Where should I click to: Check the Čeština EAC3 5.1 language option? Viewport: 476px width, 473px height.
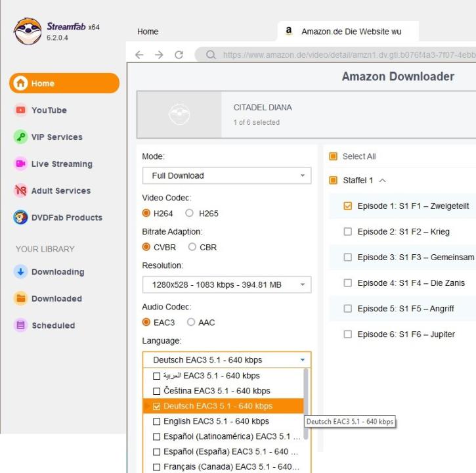click(156, 392)
